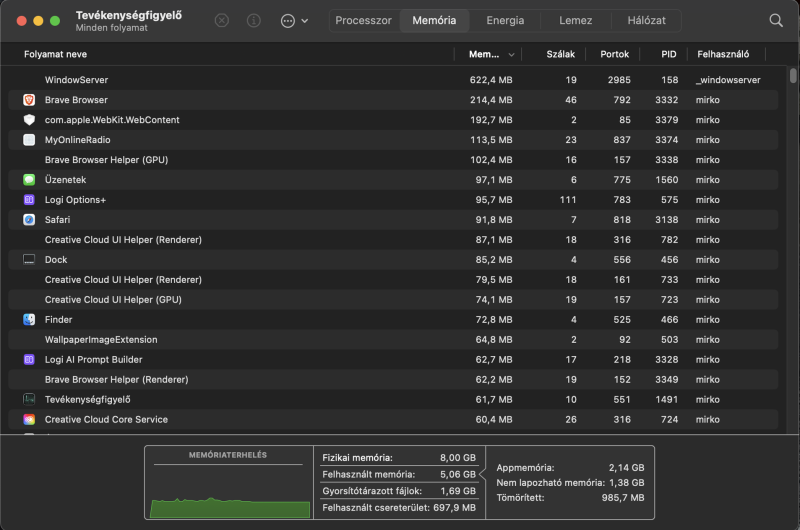Select the Brave Browser Helper (Renderer) row
Image resolution: width=800 pixels, height=530 pixels.
(x=393, y=380)
